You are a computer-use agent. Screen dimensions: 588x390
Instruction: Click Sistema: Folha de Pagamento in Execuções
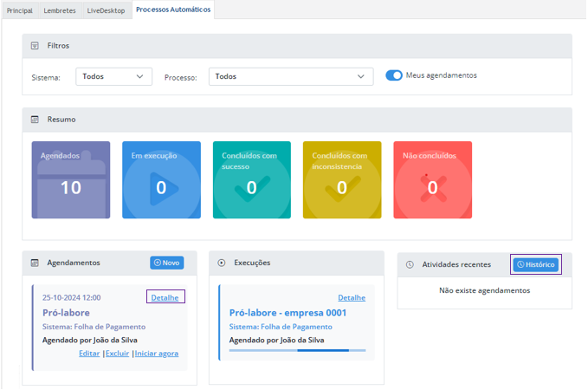pos(281,327)
